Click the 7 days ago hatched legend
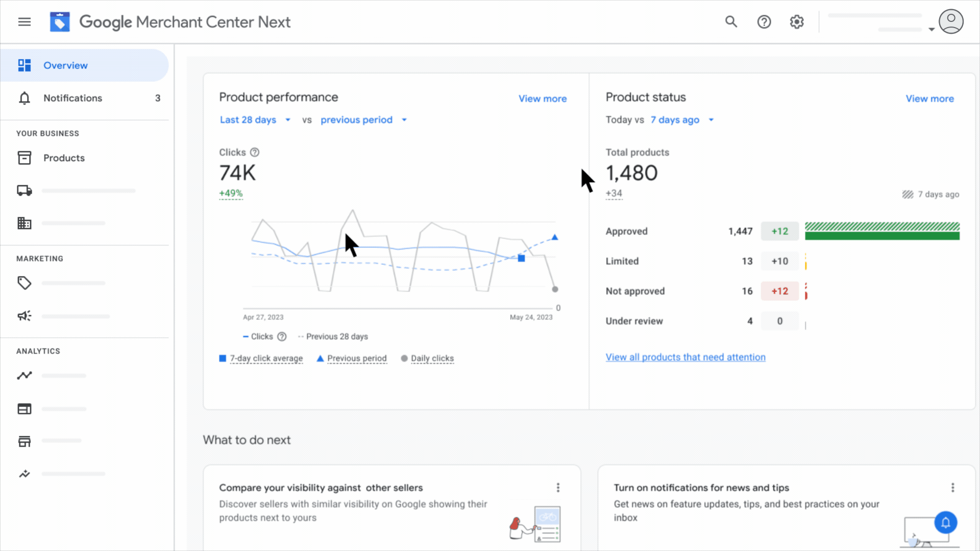 click(930, 194)
